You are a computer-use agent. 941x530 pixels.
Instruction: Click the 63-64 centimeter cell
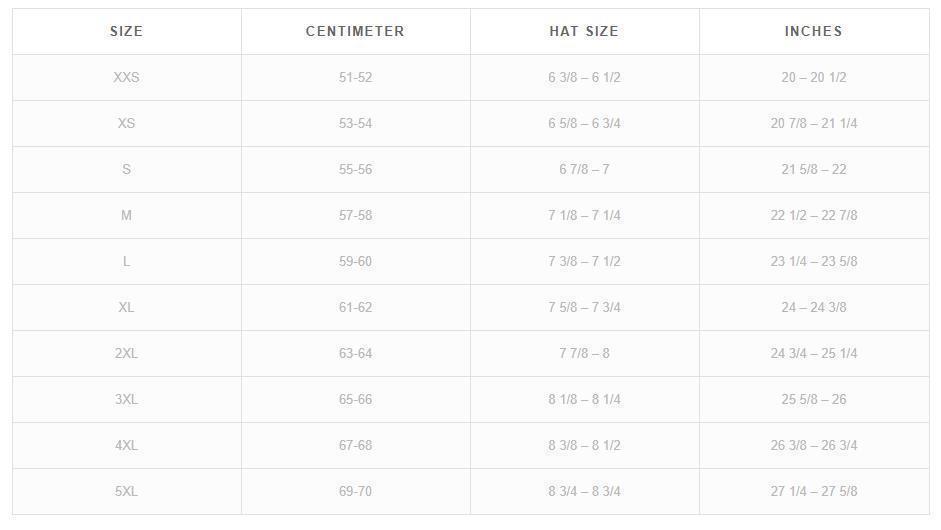[355, 353]
